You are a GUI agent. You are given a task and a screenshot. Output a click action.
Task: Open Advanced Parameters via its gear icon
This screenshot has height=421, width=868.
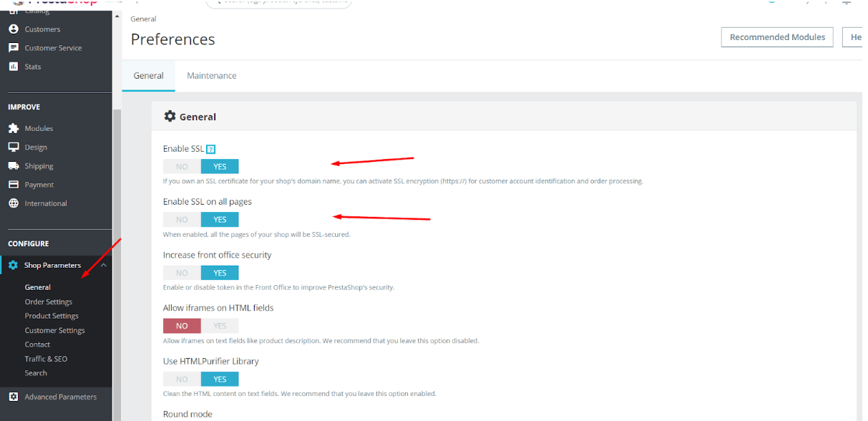[13, 397]
